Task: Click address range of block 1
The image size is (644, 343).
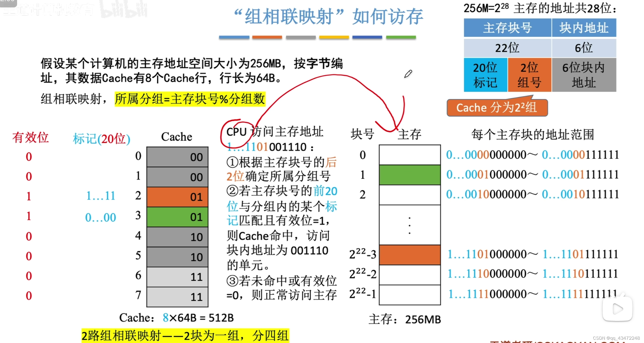Action: (533, 175)
